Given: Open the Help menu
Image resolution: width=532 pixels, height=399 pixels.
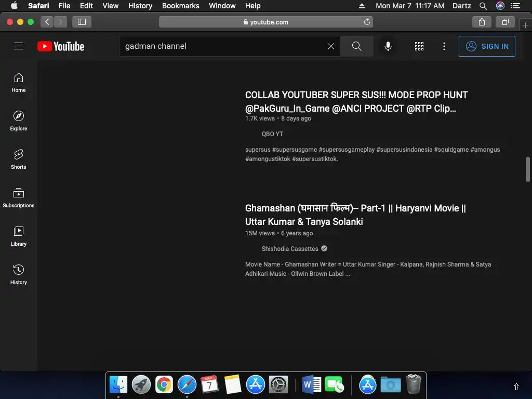Looking at the screenshot, I should (253, 6).
